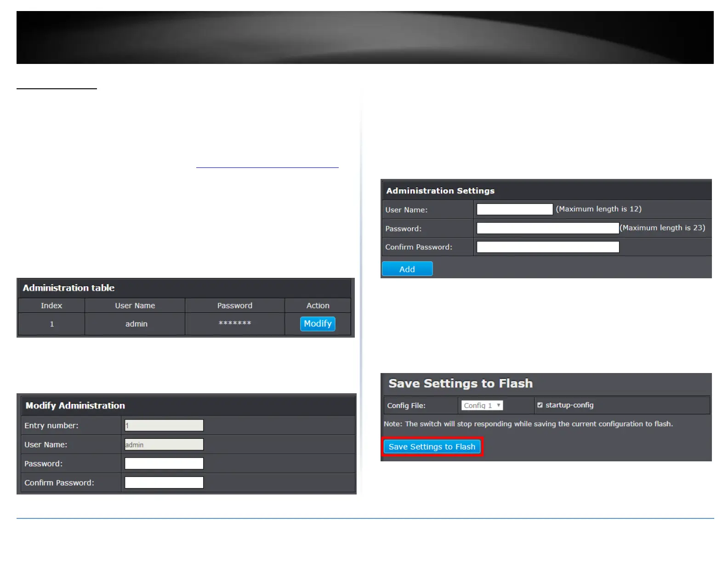Click the Index column header

coord(51,305)
